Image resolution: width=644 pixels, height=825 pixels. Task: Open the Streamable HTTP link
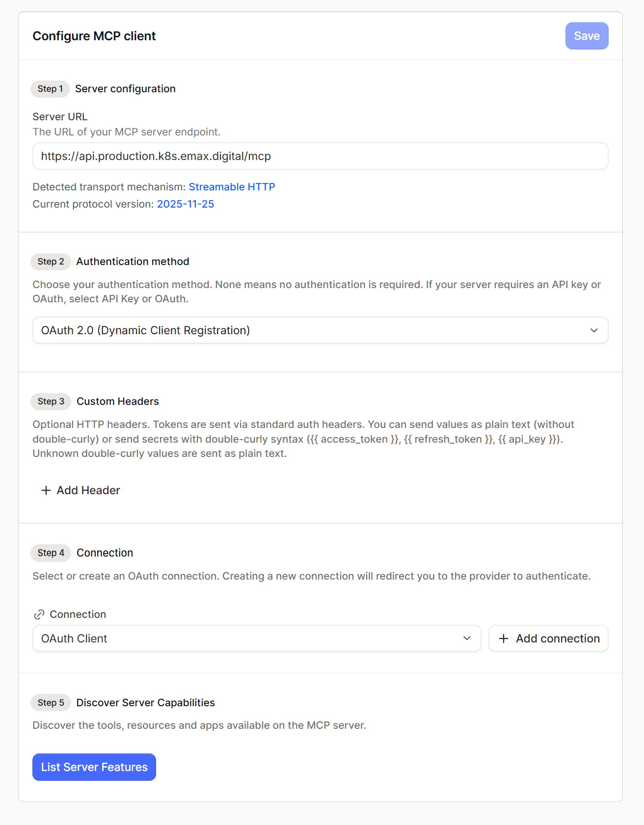(x=232, y=187)
